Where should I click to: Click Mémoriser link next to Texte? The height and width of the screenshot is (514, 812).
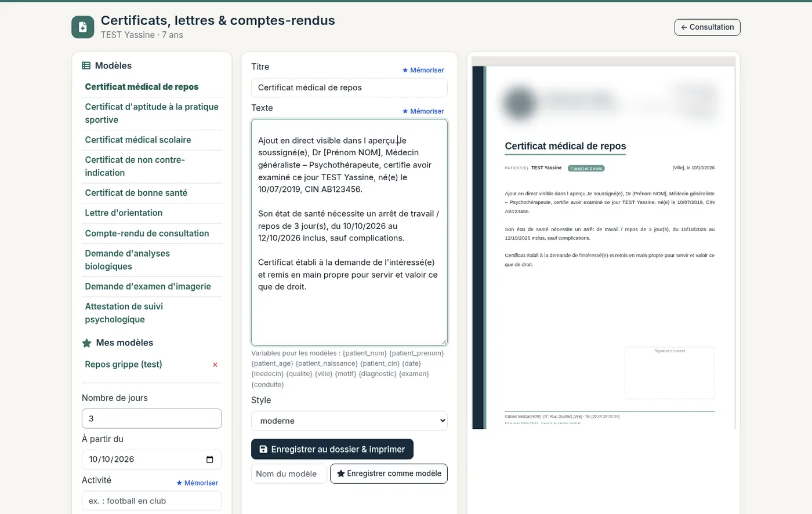click(x=423, y=111)
